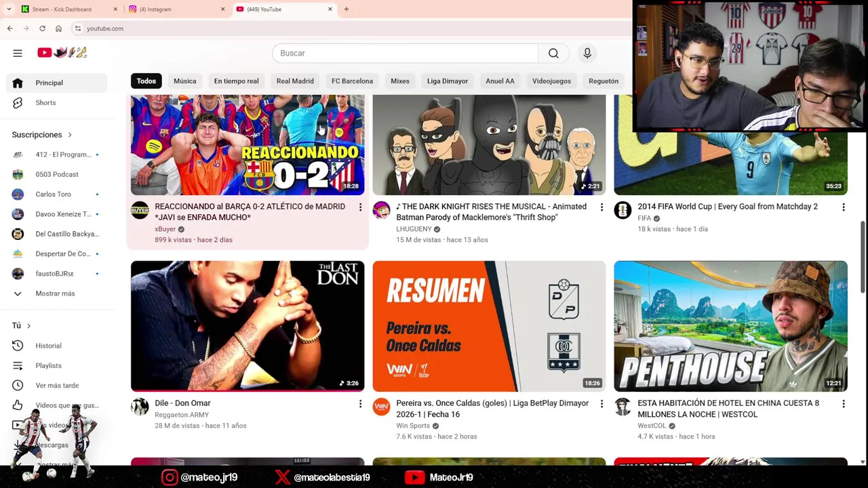Open Despertar De Co subscription
The width and height of the screenshot is (868, 488).
[x=57, y=253]
